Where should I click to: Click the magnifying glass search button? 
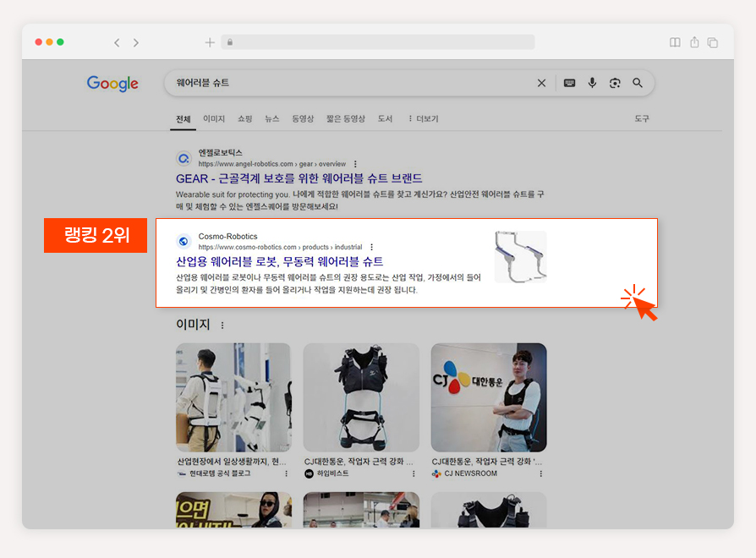(638, 83)
